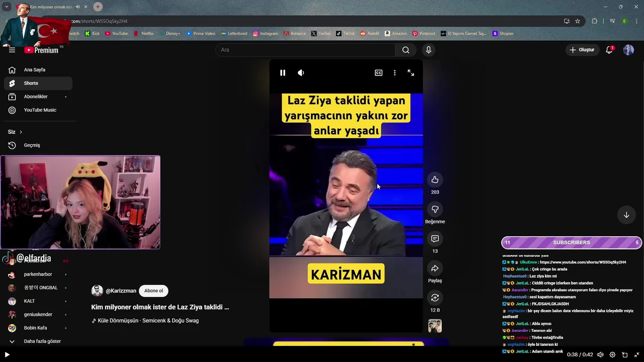Open the Pinterest bookmark

424,34
